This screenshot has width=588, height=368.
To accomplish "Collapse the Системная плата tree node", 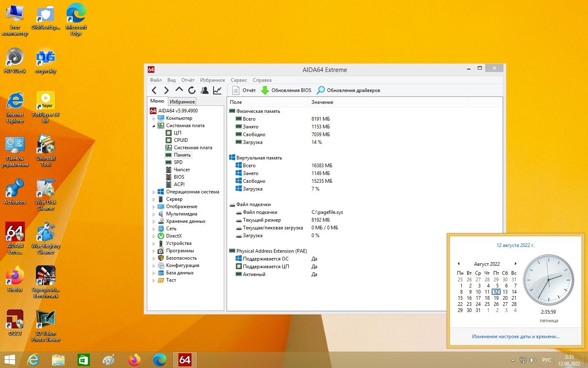I will 154,126.
